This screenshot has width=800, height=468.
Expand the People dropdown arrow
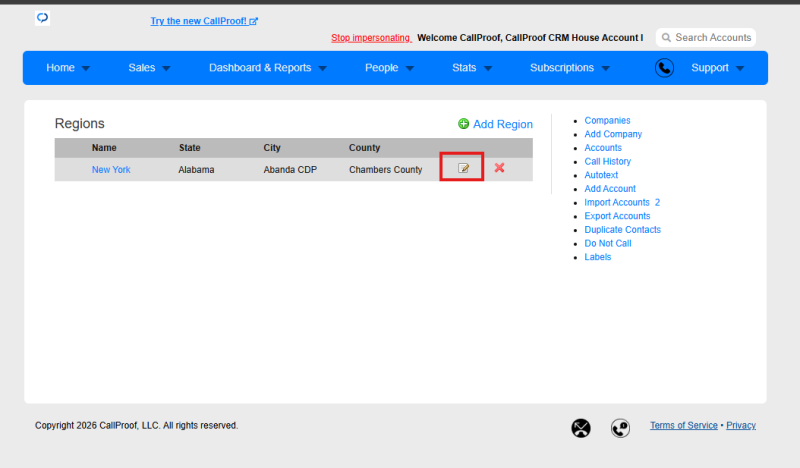click(x=410, y=68)
